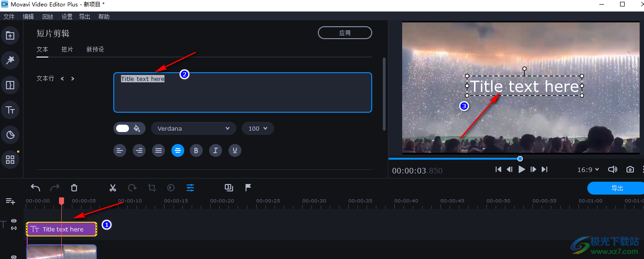
Task: Align the title text to the right
Action: pyautogui.click(x=139, y=150)
